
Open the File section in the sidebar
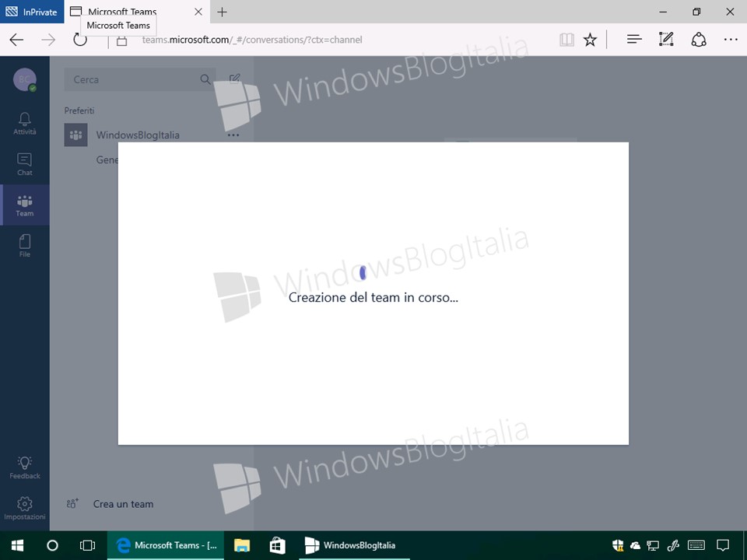[25, 246]
